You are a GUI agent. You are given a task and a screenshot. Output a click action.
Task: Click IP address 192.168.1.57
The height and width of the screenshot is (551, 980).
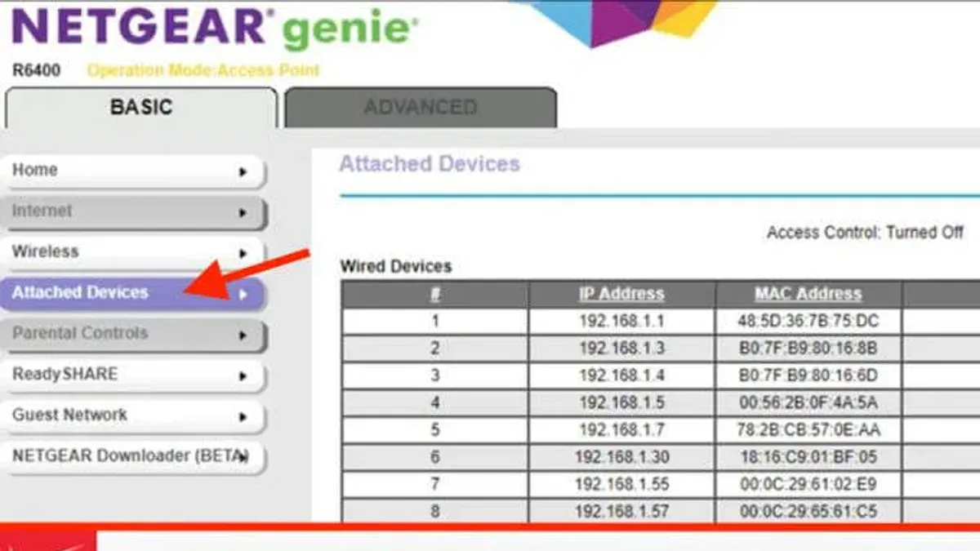coord(621,512)
